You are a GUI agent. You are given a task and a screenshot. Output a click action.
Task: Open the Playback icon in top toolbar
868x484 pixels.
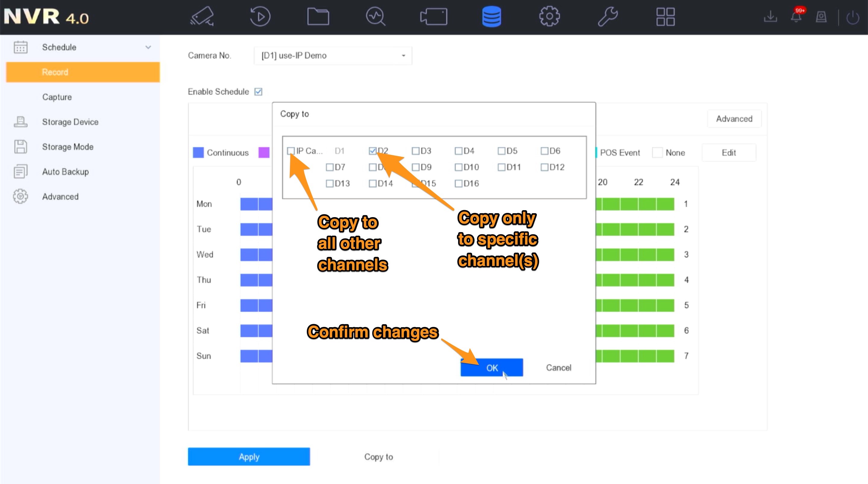click(259, 16)
